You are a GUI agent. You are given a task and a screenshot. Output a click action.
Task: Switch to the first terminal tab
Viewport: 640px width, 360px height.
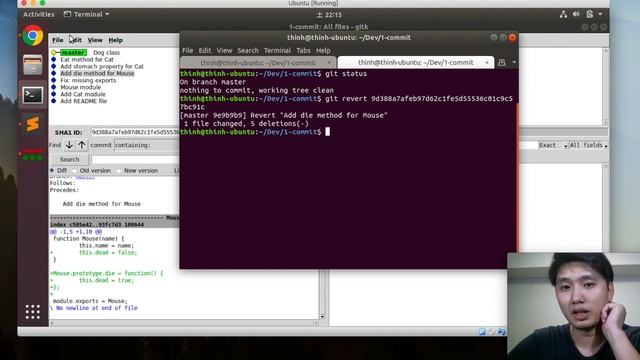(258, 63)
